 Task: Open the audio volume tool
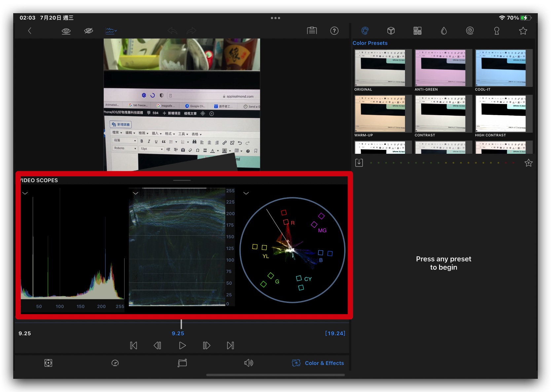point(248,363)
